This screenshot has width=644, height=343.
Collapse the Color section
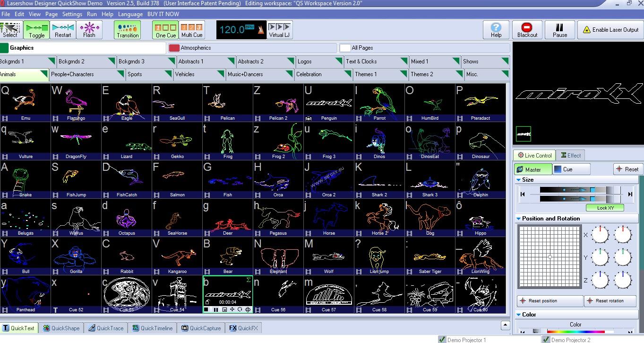[518, 315]
